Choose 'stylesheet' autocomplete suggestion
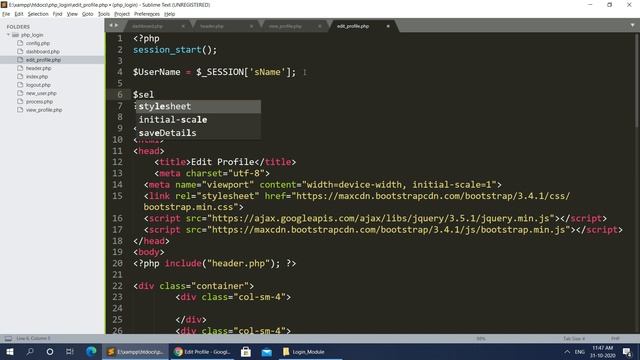The height and width of the screenshot is (360, 640). 198,107
